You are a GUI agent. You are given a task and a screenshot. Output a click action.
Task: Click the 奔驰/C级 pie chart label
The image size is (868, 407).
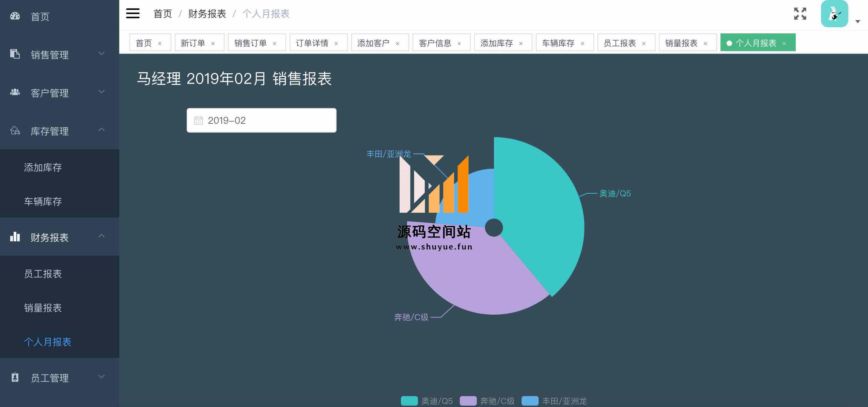click(411, 317)
